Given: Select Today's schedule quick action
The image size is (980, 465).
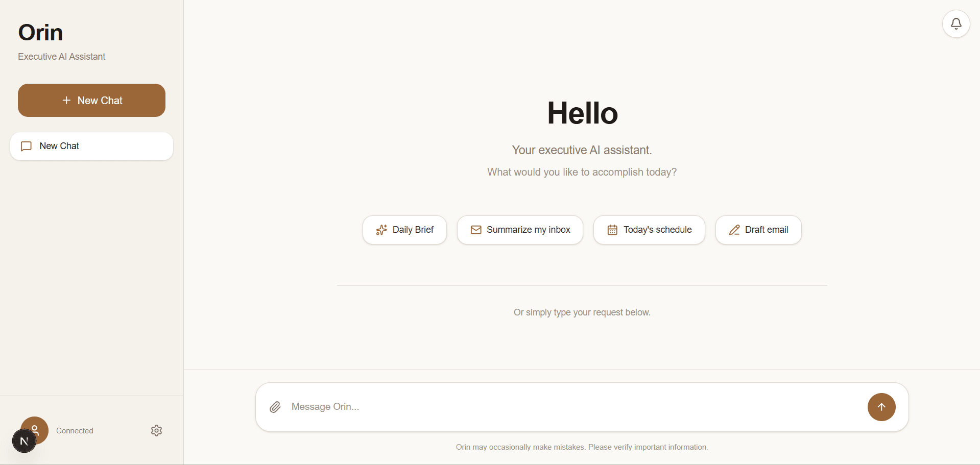Looking at the screenshot, I should coord(649,230).
